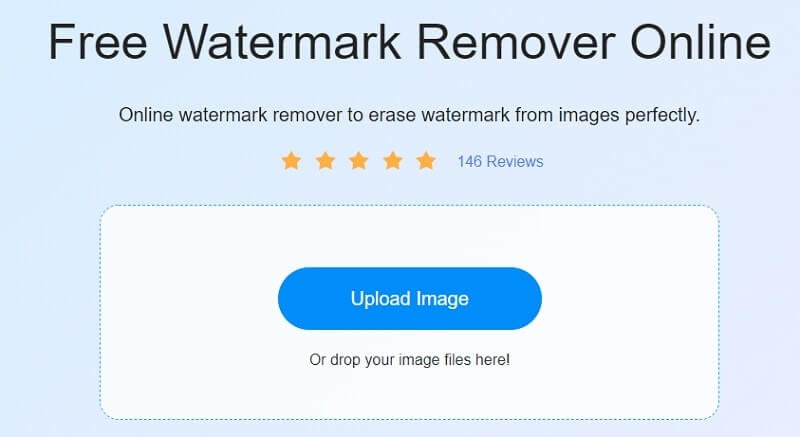Click drop zone blank area below drop text
Viewport: 800px width, 437px height.
(x=410, y=394)
